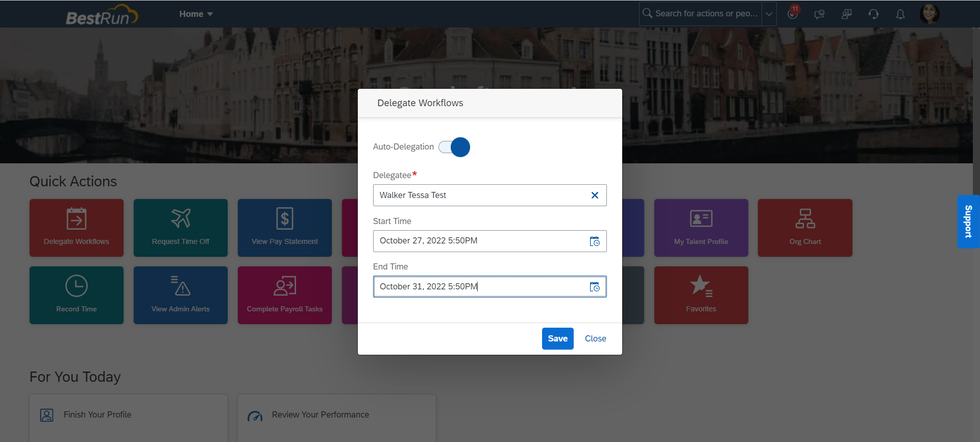Open the to-do icon with 11 badge
This screenshot has width=980, height=442.
(x=793, y=14)
